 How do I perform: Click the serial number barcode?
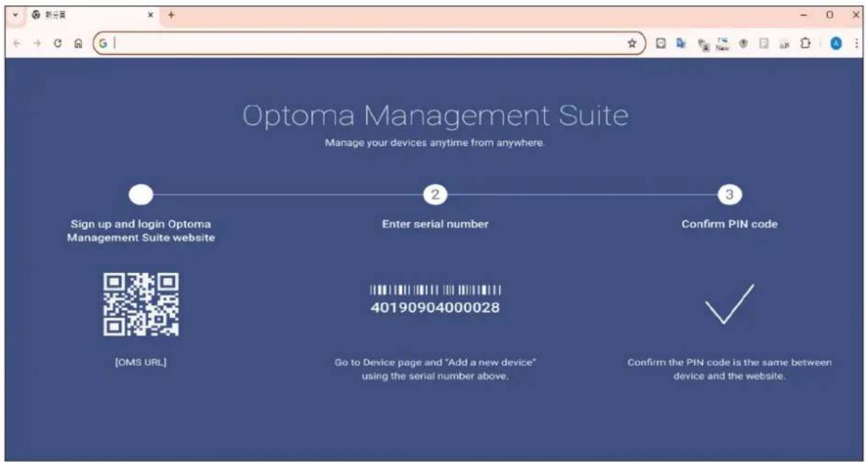[x=435, y=290]
